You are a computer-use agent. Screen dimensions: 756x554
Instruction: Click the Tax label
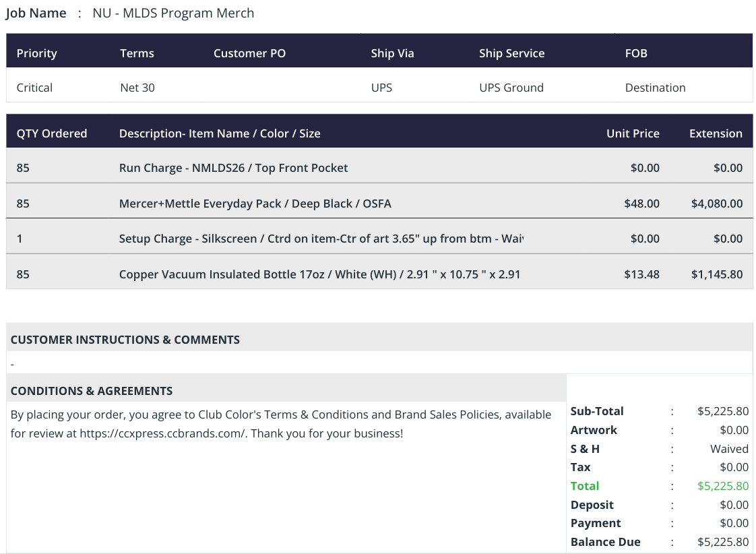pos(581,467)
